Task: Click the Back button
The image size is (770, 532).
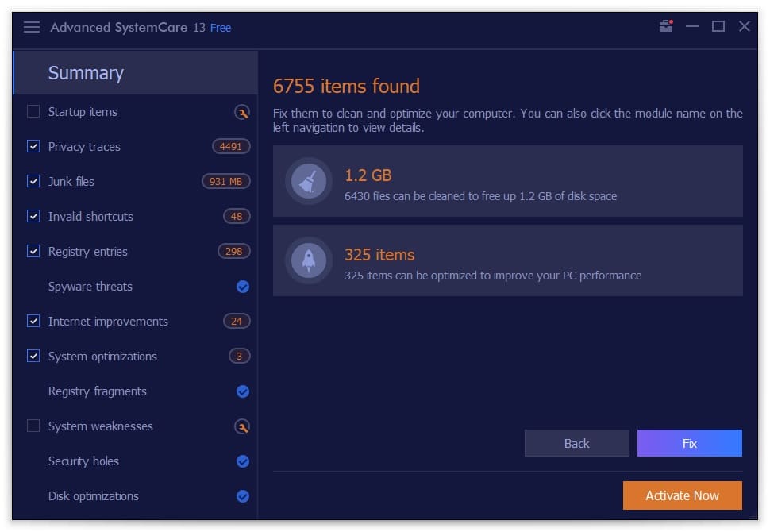Action: (x=576, y=444)
